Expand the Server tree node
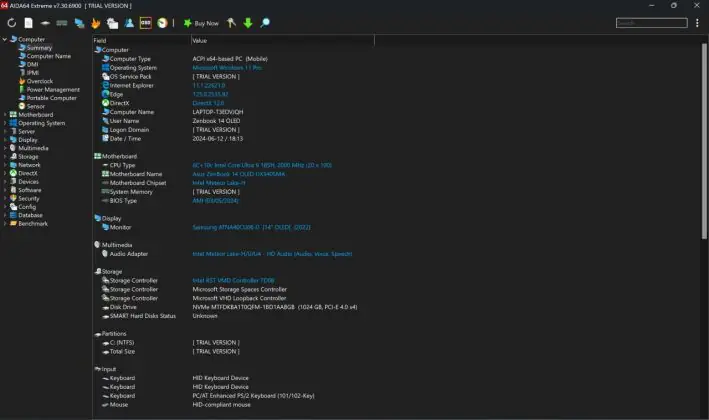The image size is (709, 420). (5, 132)
